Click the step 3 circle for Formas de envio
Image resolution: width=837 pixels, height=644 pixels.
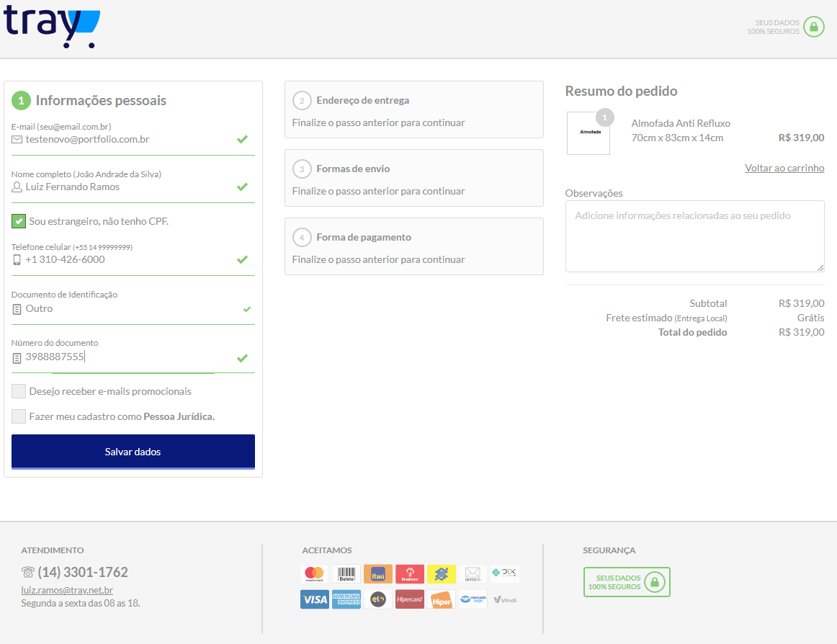(x=302, y=169)
